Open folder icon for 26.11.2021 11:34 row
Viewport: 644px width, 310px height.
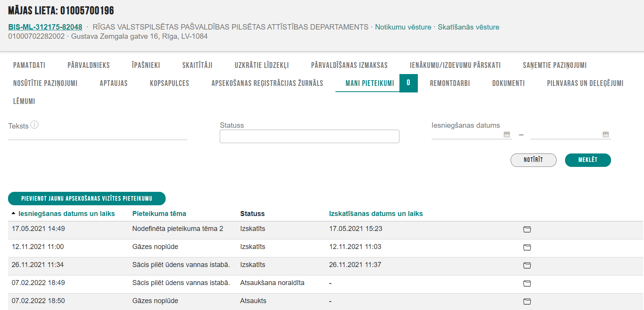[x=527, y=265]
